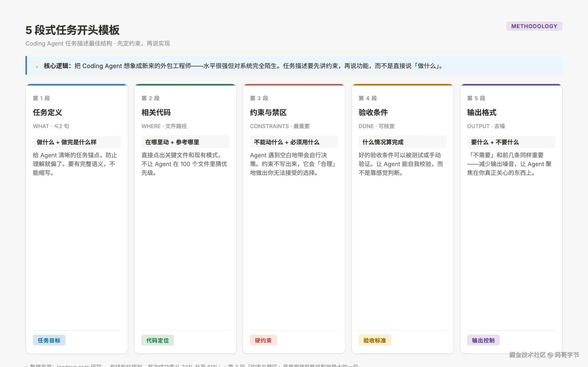Select the 任务定义 card heading
Image resolution: width=588 pixels, height=367 pixels.
48,112
